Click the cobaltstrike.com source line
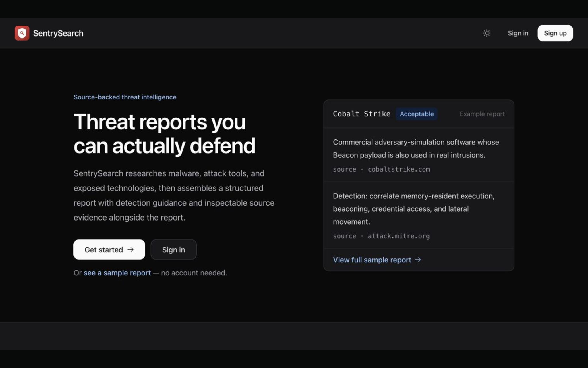The image size is (588, 368). click(x=381, y=169)
